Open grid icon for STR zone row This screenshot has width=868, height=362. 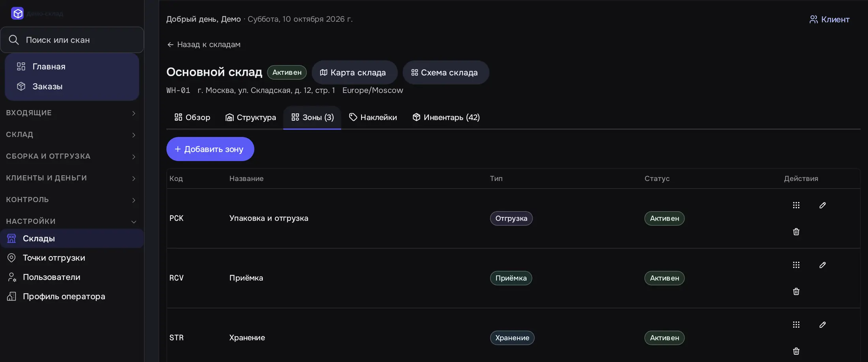coord(796,324)
